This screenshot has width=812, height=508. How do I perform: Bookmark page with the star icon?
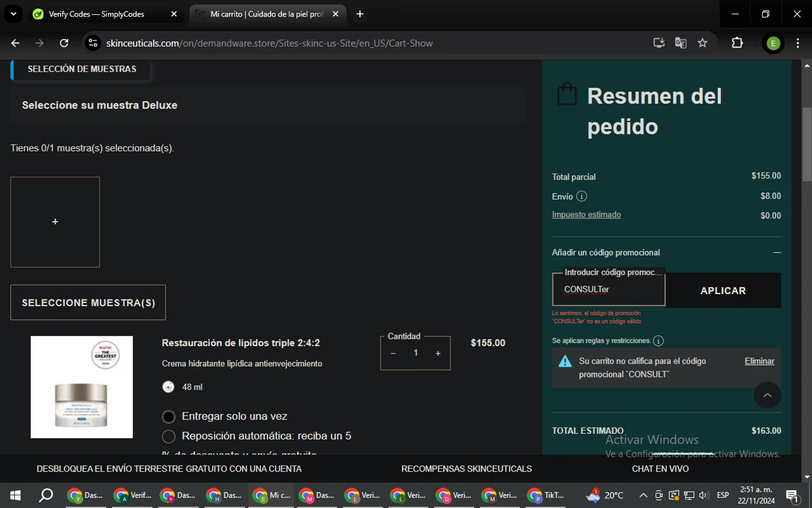pyautogui.click(x=702, y=43)
